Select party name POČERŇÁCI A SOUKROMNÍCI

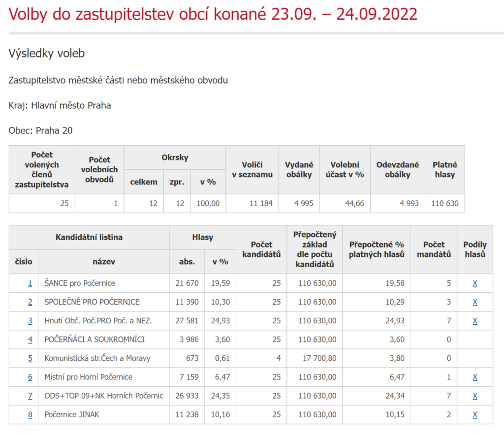94,340
